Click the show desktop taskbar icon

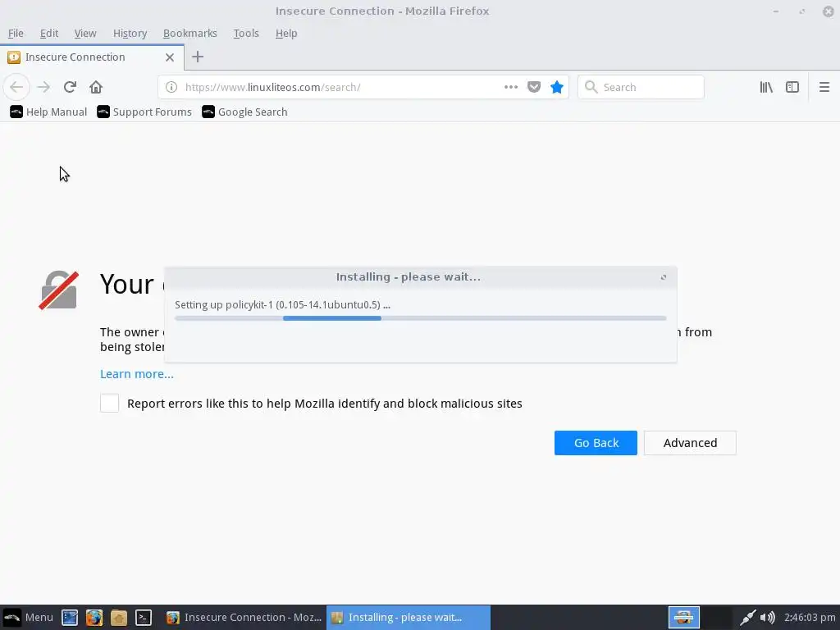coord(70,617)
